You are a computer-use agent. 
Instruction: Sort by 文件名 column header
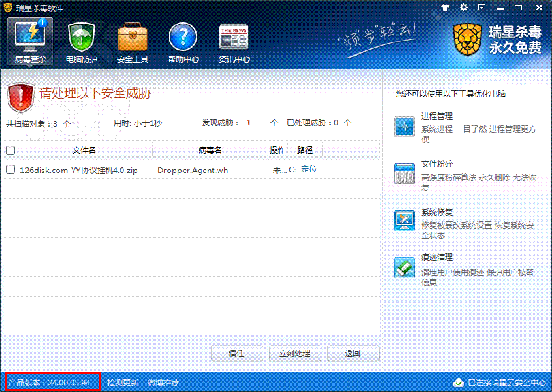[84, 150]
